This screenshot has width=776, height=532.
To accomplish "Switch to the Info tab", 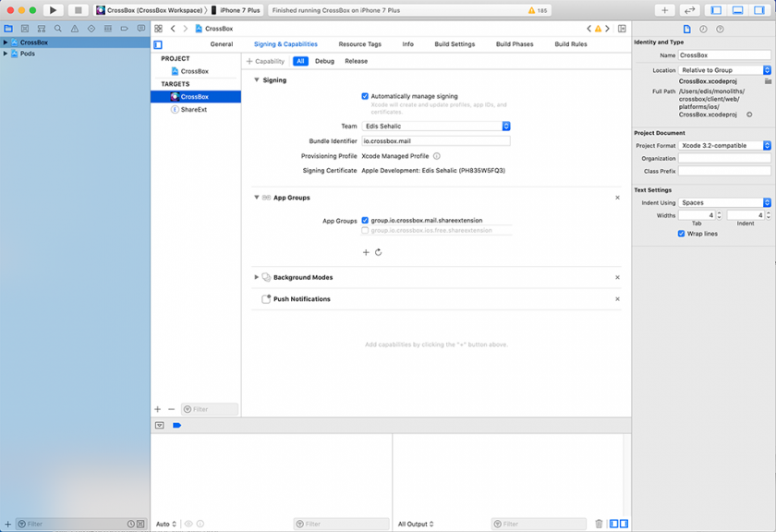I will pos(407,44).
